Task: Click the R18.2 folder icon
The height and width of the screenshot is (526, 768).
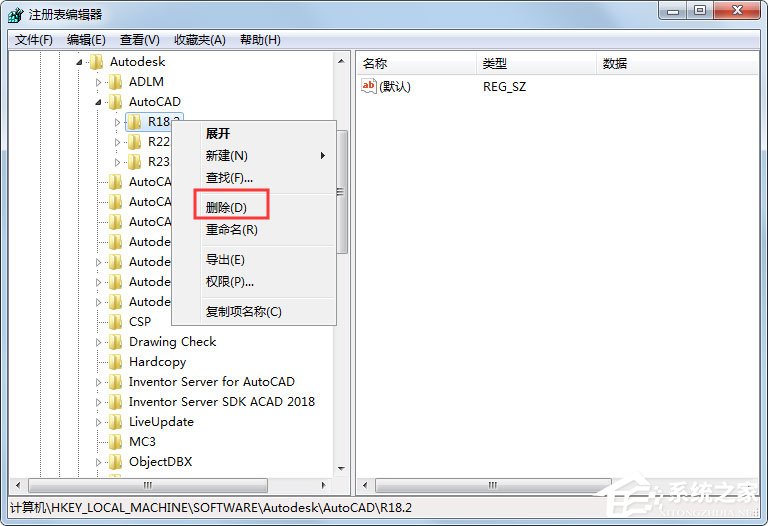Action: click(x=135, y=122)
